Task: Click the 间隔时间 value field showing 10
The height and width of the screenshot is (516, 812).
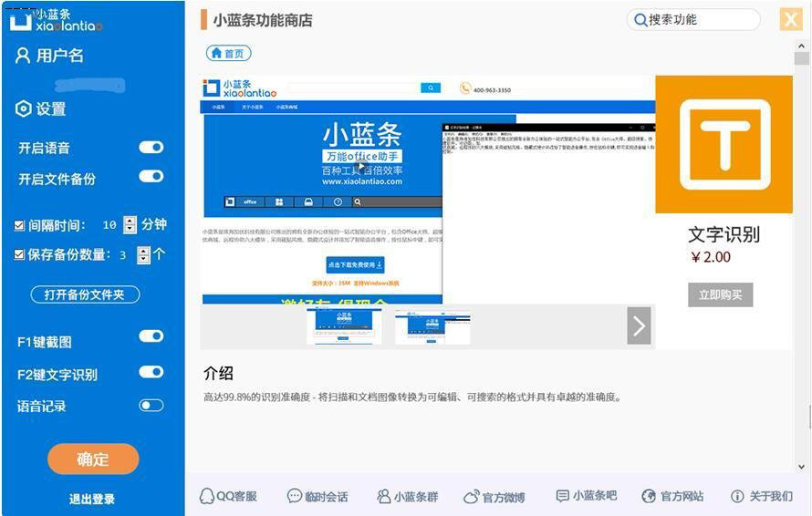Action: point(109,225)
